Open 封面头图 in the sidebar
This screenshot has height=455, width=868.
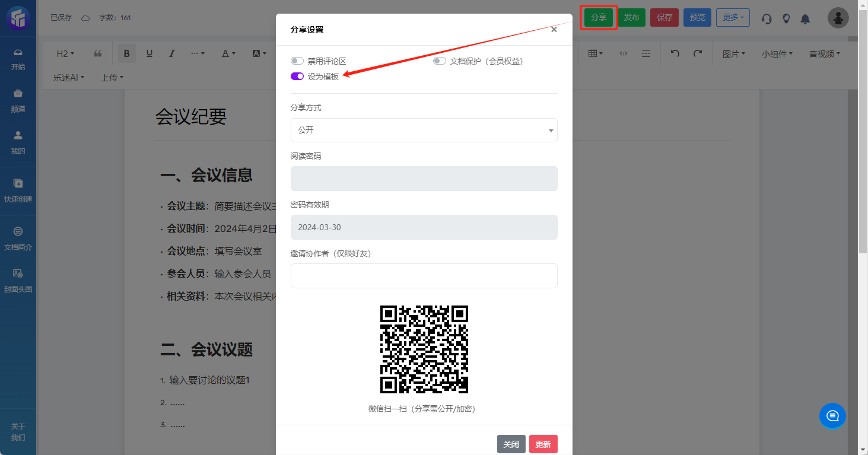click(x=18, y=281)
